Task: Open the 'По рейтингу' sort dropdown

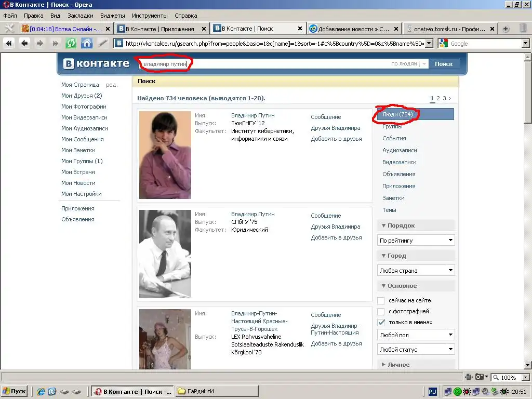Action: 416,241
